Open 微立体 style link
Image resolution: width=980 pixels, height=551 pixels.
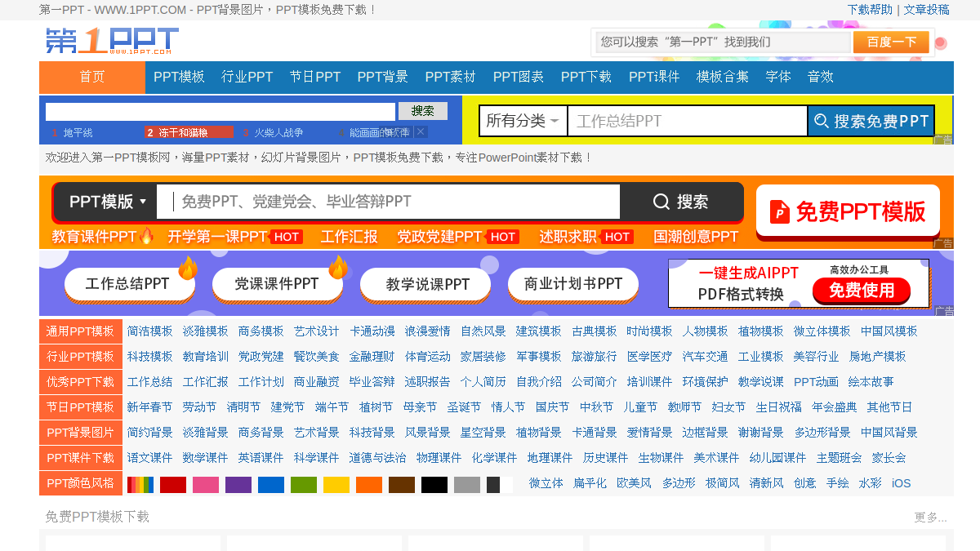coord(546,483)
